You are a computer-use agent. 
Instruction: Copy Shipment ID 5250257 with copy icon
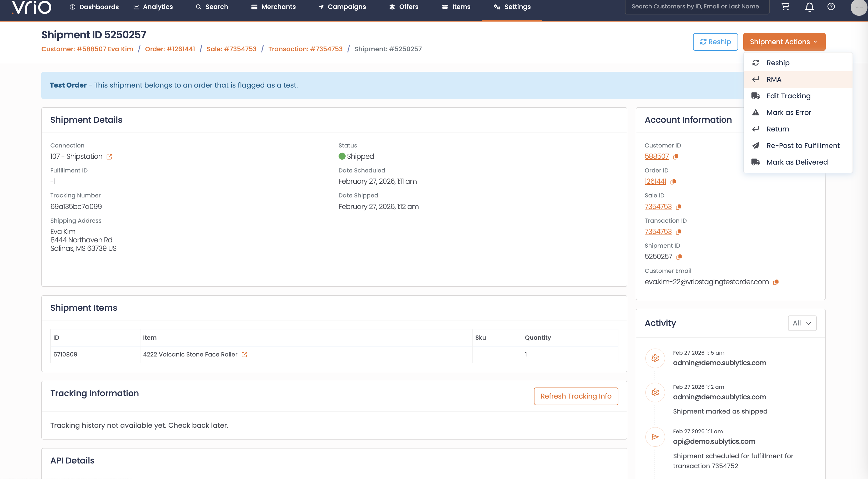click(x=679, y=257)
